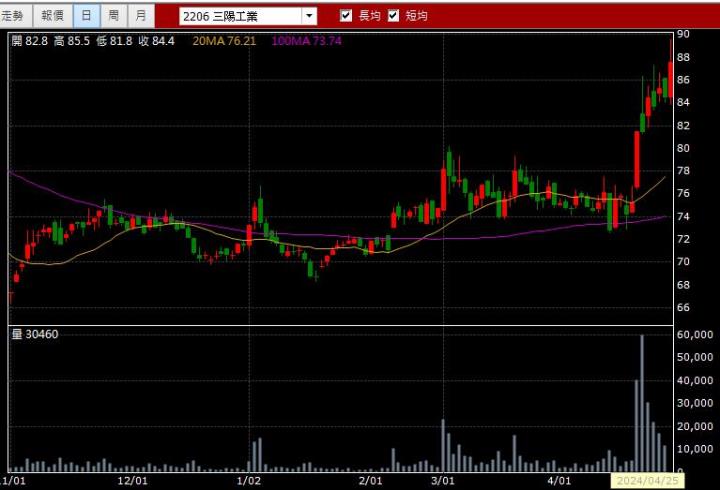Click the 3/01 label on the date axis

click(443, 481)
